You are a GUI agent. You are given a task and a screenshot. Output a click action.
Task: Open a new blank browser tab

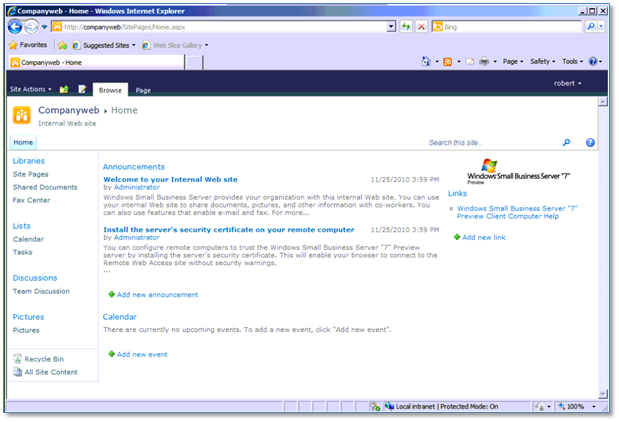(x=194, y=62)
